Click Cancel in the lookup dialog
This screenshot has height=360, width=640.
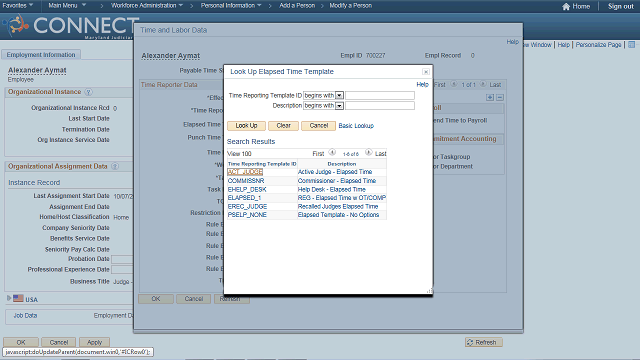coord(318,126)
